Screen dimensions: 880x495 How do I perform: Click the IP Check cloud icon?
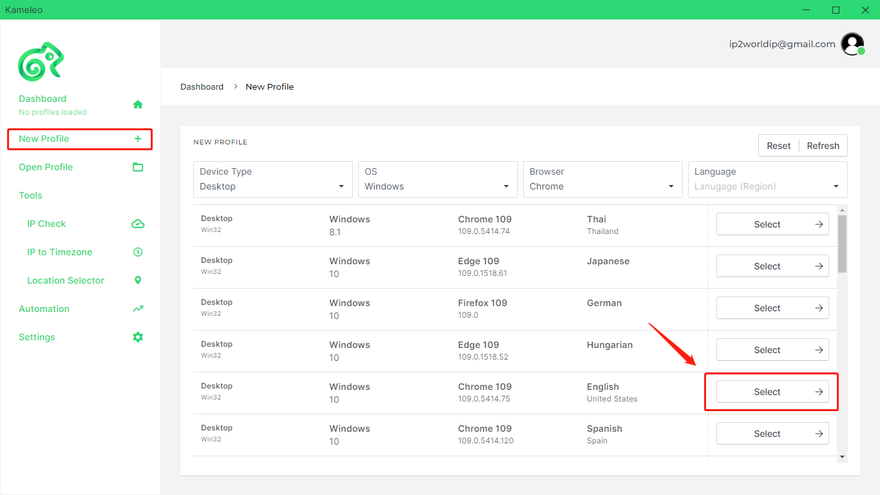[x=138, y=224]
